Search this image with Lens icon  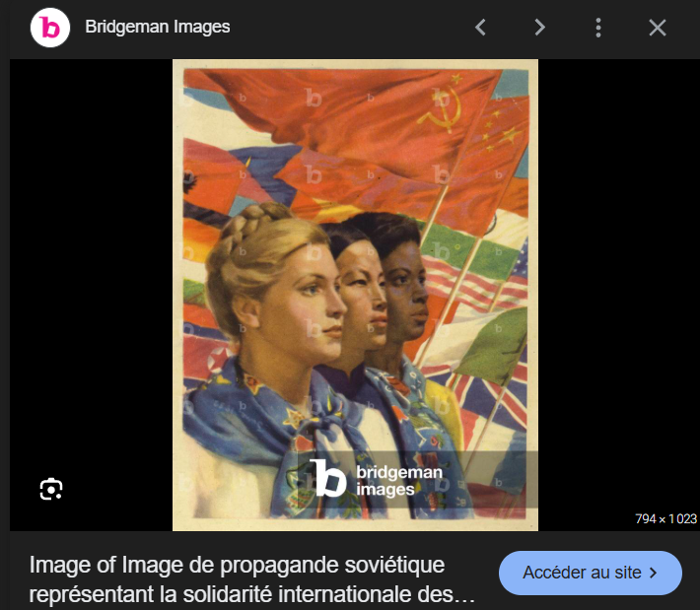(x=51, y=489)
